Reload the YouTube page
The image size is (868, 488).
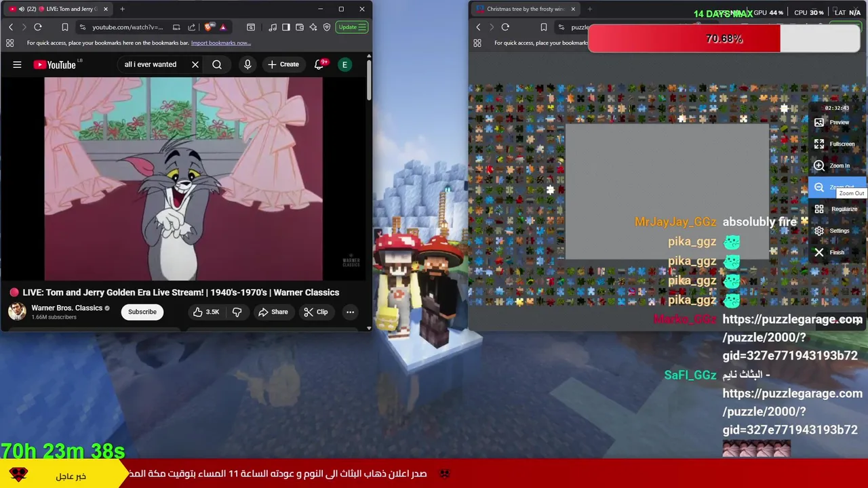[38, 27]
